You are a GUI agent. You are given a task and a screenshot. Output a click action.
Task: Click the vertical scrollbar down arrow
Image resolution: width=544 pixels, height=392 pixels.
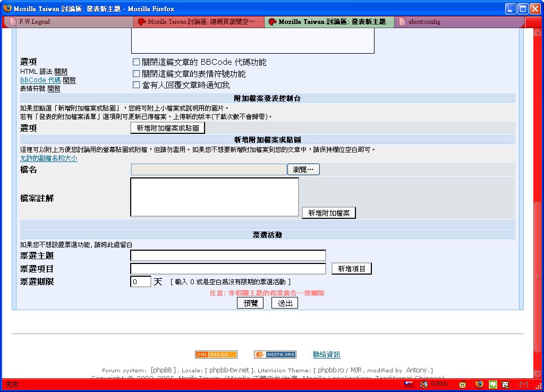click(x=538, y=373)
